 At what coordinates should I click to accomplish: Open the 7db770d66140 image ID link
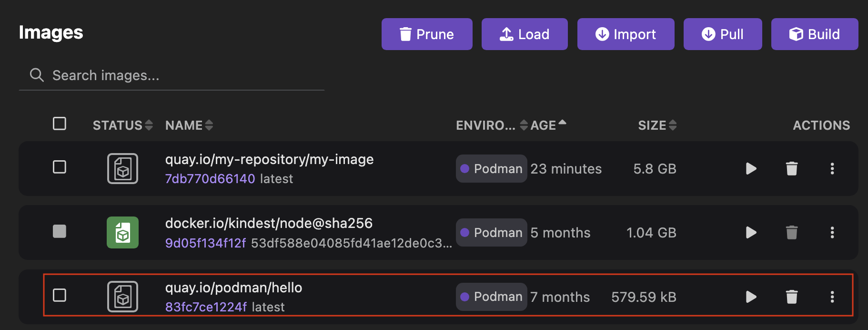tap(210, 178)
